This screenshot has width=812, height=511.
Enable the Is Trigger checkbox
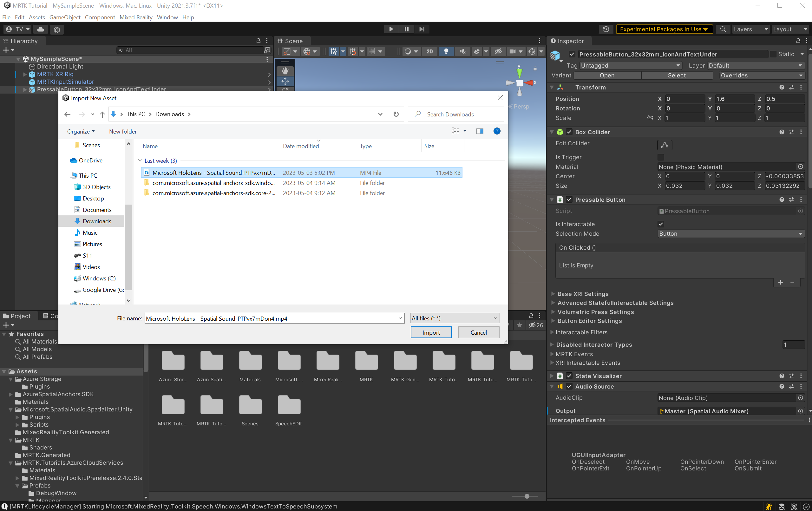coord(661,157)
